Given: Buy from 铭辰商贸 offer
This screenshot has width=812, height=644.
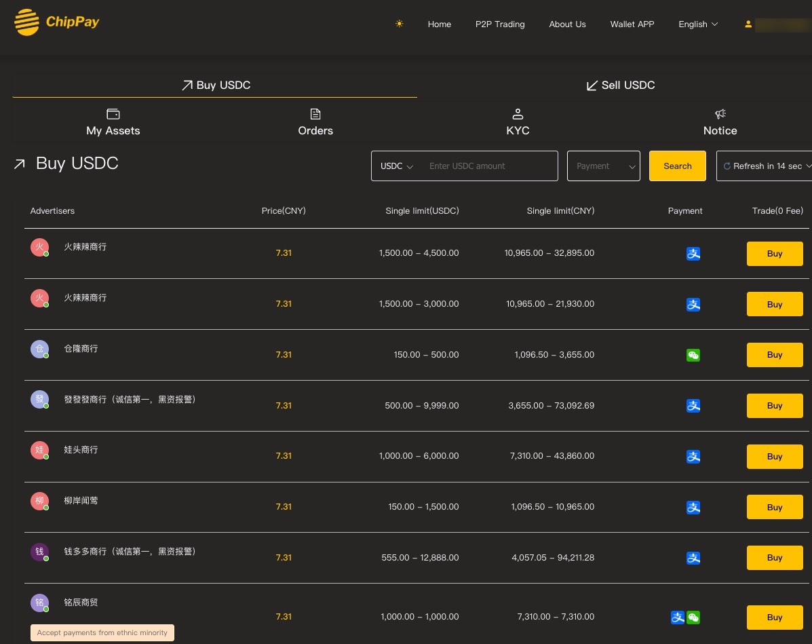Looking at the screenshot, I should point(775,617).
